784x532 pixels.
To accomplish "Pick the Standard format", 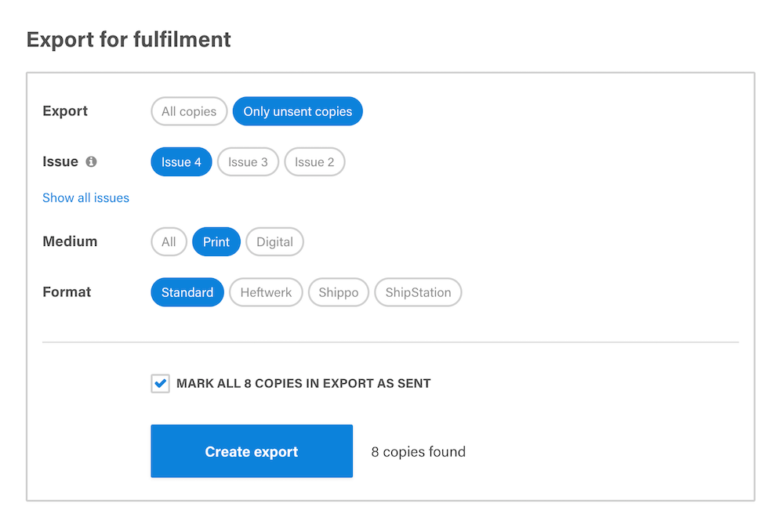I will pos(187,292).
